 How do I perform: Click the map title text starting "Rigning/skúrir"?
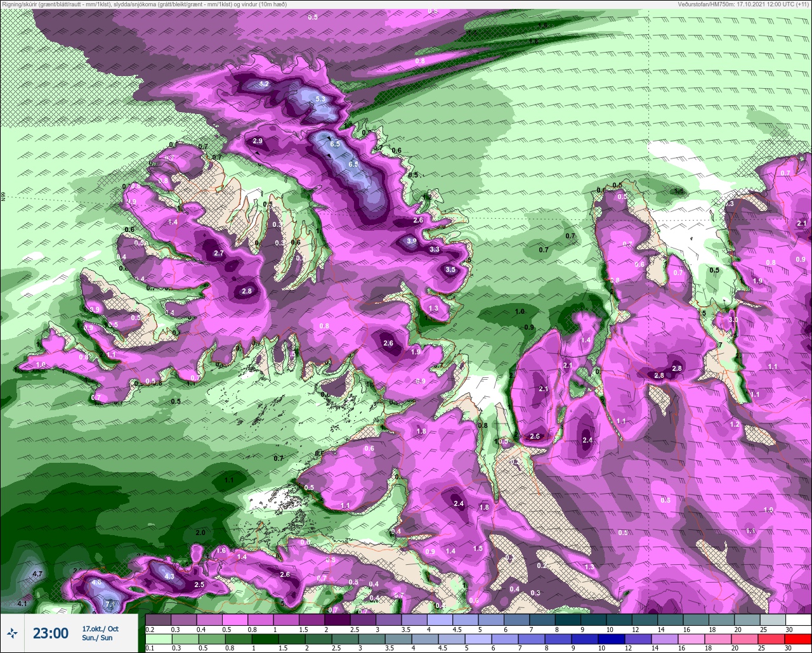145,4
